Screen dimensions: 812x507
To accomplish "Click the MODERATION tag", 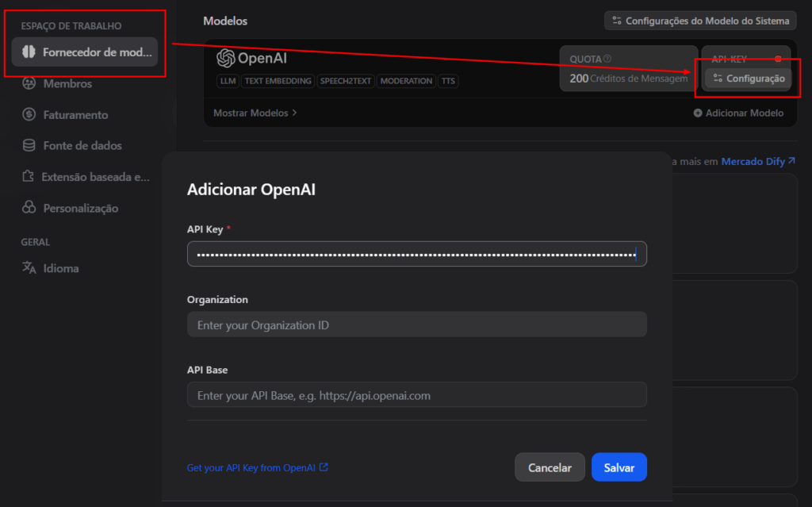I will point(406,81).
